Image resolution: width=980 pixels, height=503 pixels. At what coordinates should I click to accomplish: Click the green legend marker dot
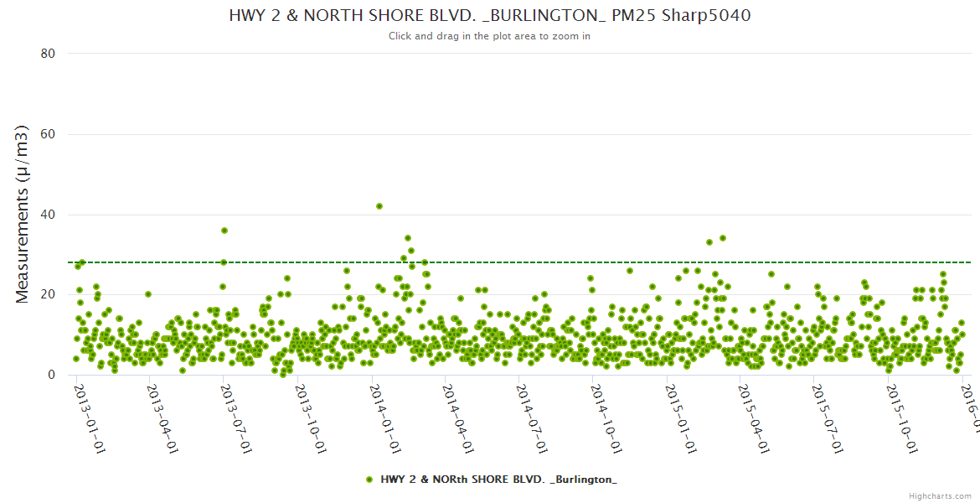[x=369, y=480]
